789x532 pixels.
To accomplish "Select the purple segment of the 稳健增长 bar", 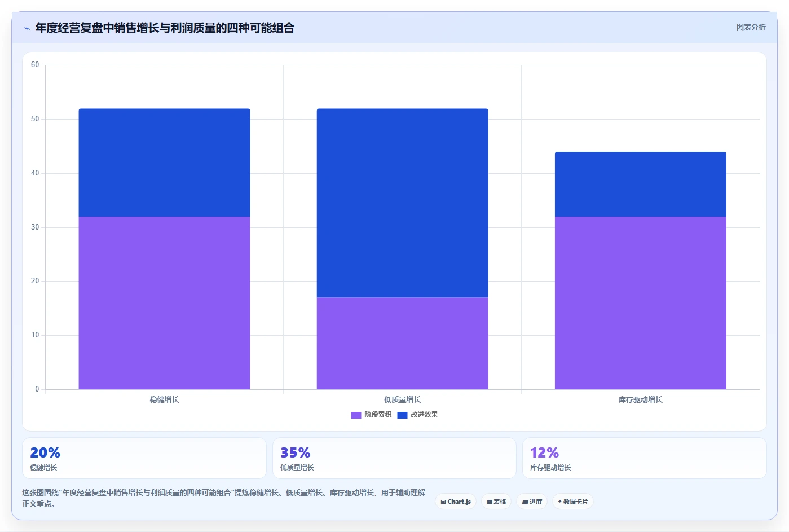I will [x=164, y=303].
